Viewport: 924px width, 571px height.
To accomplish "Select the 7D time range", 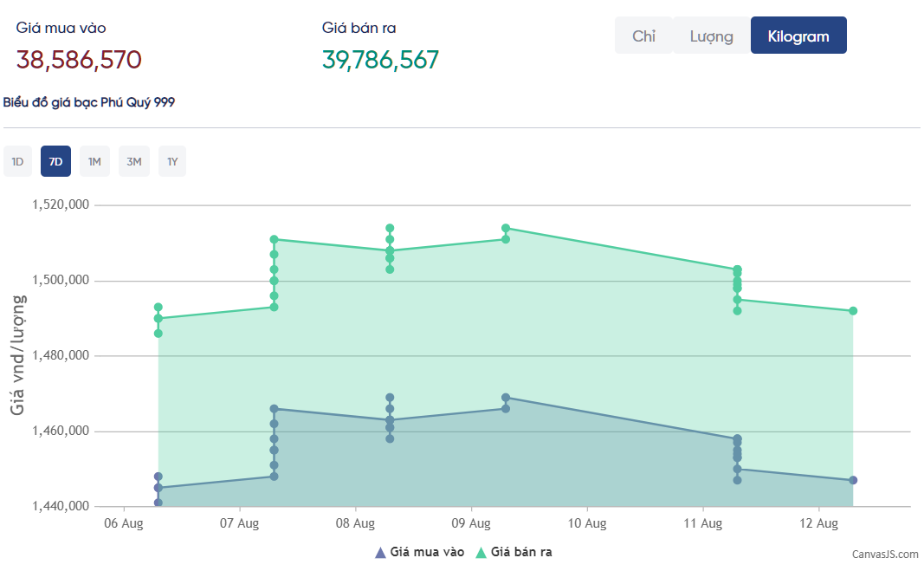I will coord(55,161).
